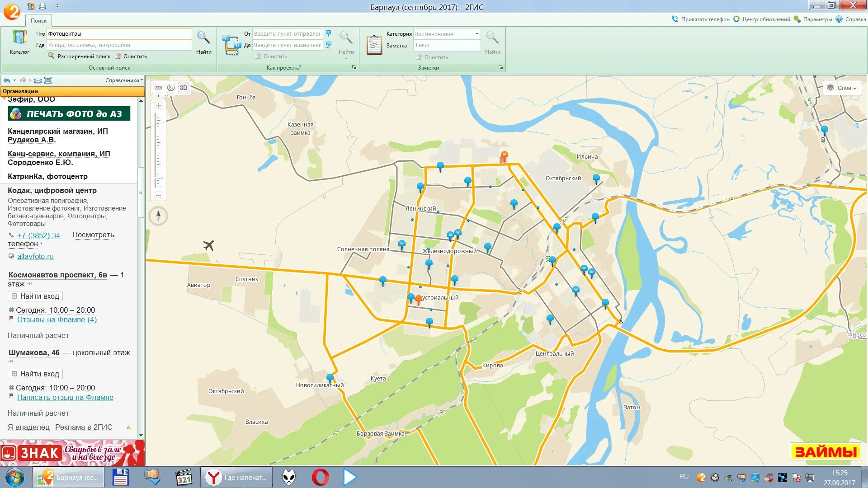Select the ruler measurement tool on the map
This screenshot has width=868, height=488.
click(x=158, y=88)
